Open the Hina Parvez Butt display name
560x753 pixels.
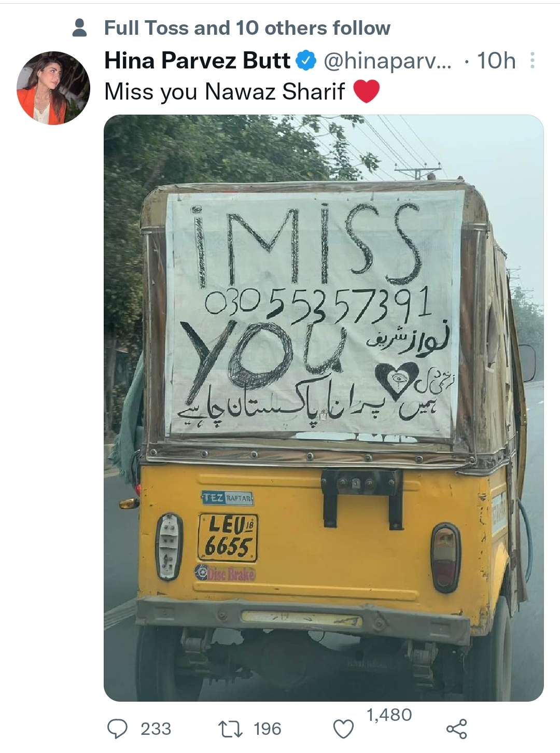pyautogui.click(x=198, y=61)
